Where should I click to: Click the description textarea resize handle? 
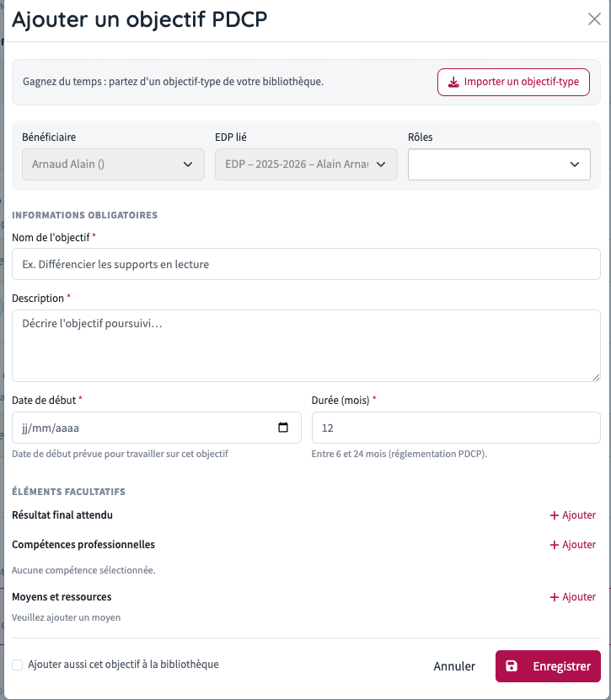point(596,377)
